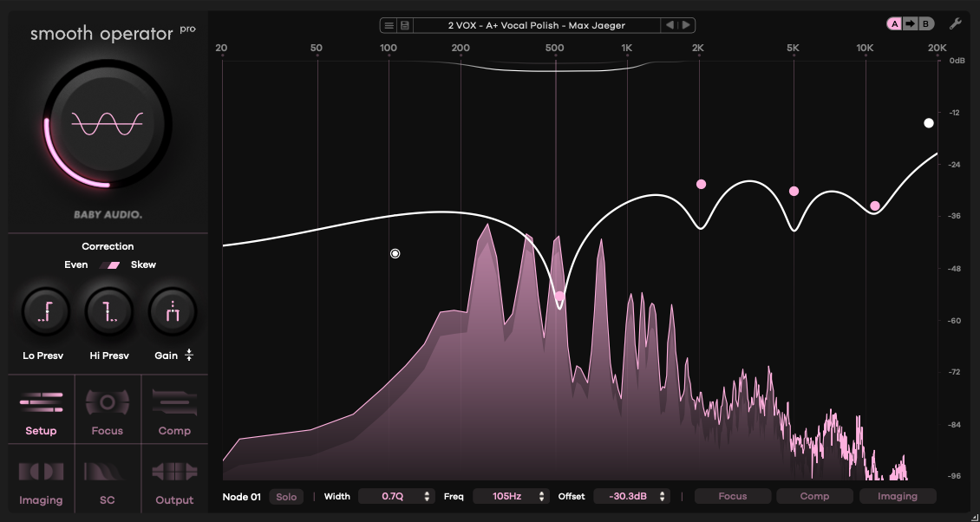
Task: Save preset with the floppy disk icon
Action: 404,26
